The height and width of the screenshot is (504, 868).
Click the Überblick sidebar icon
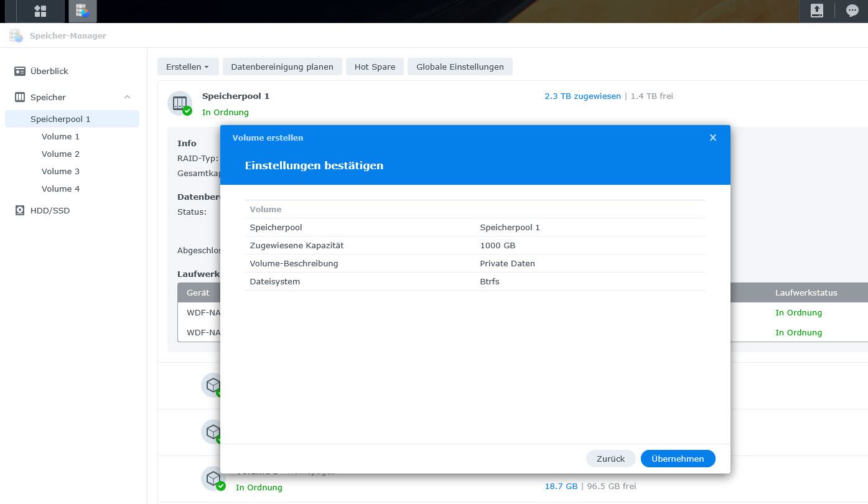pyautogui.click(x=20, y=72)
